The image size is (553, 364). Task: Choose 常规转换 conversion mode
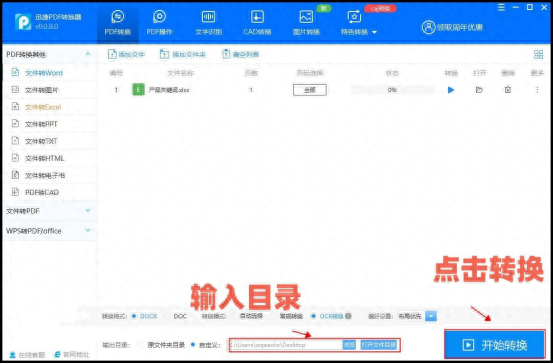click(273, 316)
